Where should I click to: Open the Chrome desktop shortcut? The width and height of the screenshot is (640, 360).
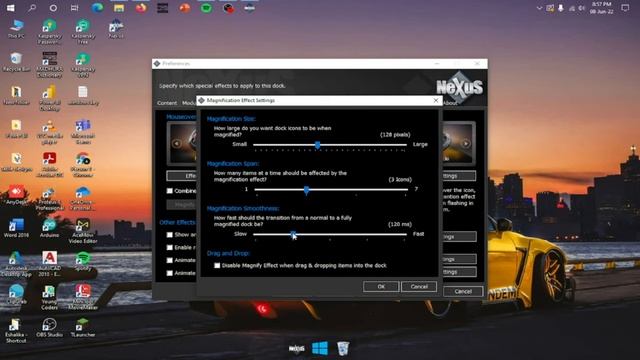[x=83, y=165]
